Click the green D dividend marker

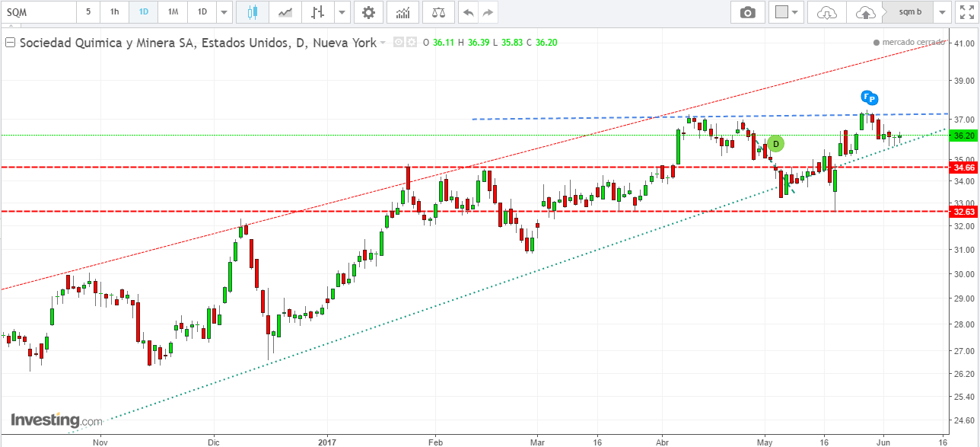point(775,144)
